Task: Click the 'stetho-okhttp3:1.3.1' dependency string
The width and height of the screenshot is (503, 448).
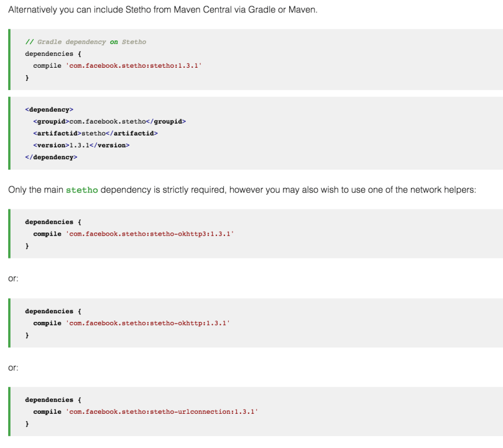Action: (149, 234)
